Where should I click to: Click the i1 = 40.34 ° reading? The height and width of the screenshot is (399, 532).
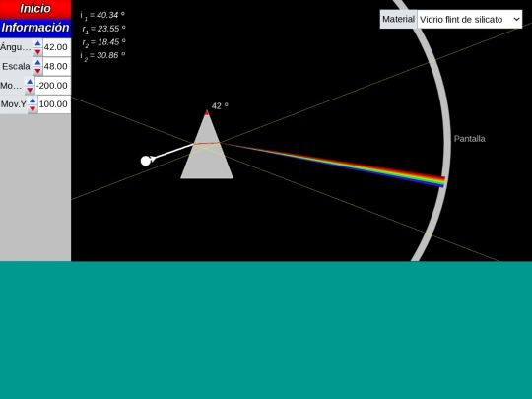pyautogui.click(x=102, y=15)
